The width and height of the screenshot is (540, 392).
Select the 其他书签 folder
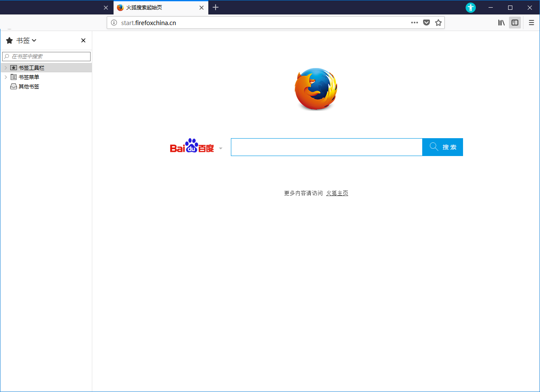46,86
